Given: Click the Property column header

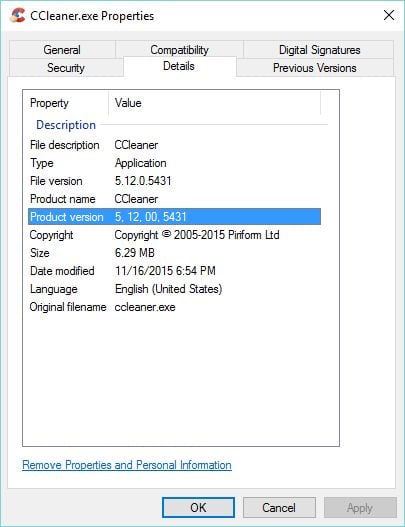Looking at the screenshot, I should pos(66,103).
